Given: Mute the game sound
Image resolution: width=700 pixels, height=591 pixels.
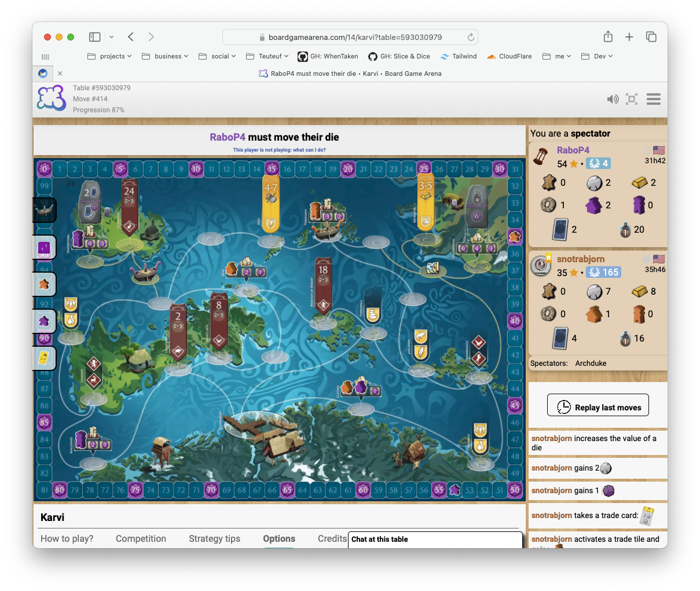Looking at the screenshot, I should 613,99.
